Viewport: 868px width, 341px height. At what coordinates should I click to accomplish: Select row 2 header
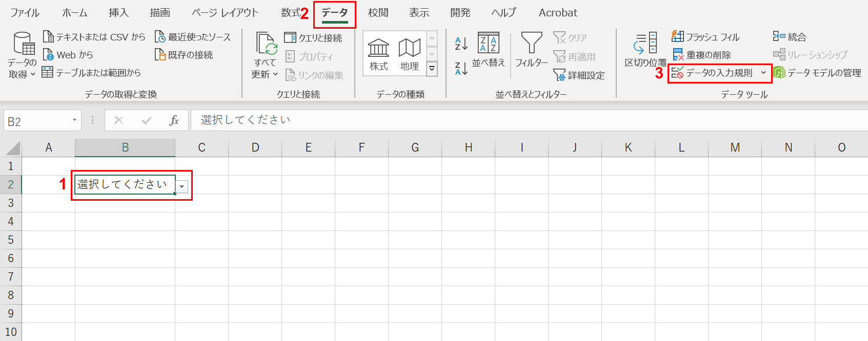tap(11, 184)
